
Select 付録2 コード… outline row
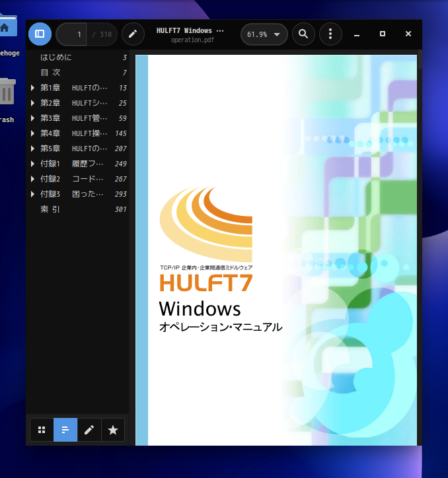point(78,179)
